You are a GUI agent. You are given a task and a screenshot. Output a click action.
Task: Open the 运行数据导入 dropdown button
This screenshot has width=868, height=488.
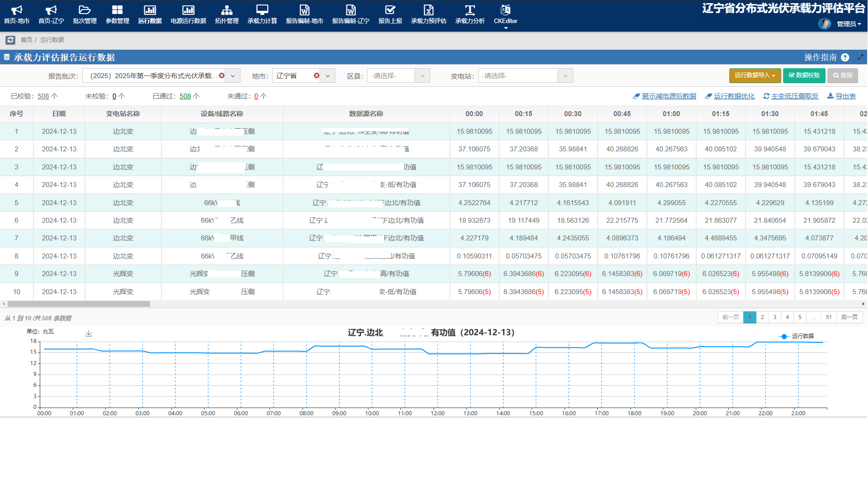click(x=755, y=75)
